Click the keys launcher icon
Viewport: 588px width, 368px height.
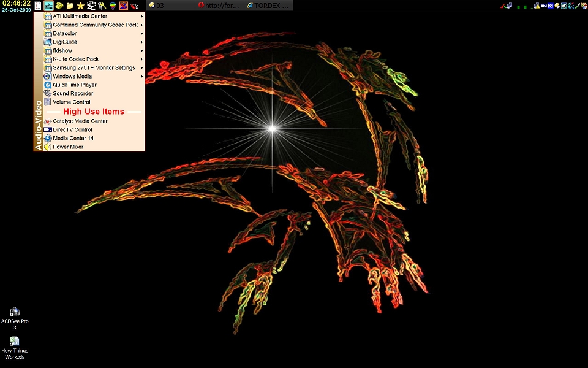tap(102, 6)
